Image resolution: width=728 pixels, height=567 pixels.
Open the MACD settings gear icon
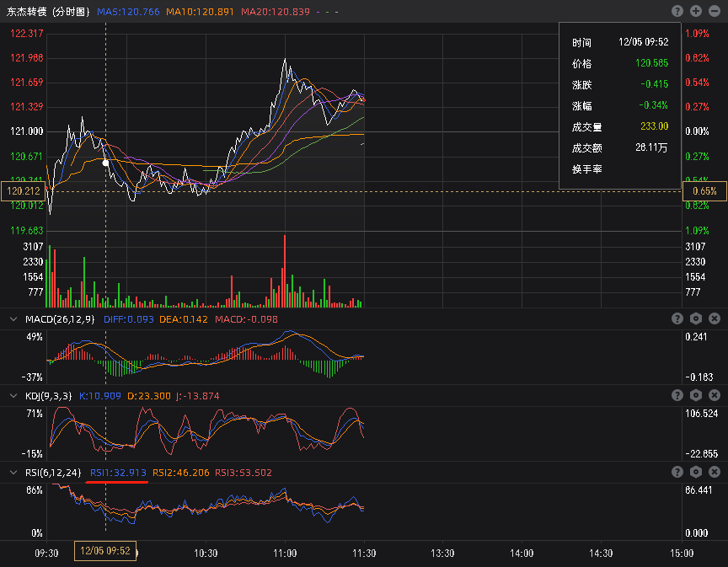pos(694,318)
